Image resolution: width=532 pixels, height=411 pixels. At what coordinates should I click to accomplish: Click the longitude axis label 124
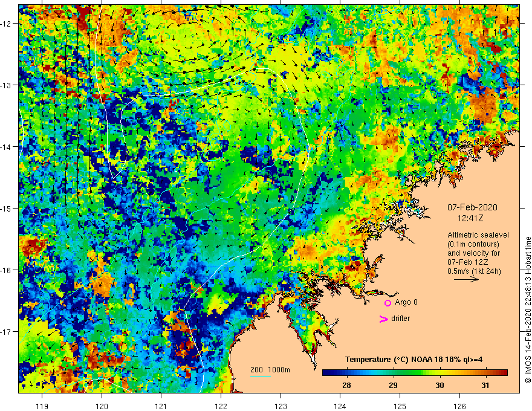[340, 406]
